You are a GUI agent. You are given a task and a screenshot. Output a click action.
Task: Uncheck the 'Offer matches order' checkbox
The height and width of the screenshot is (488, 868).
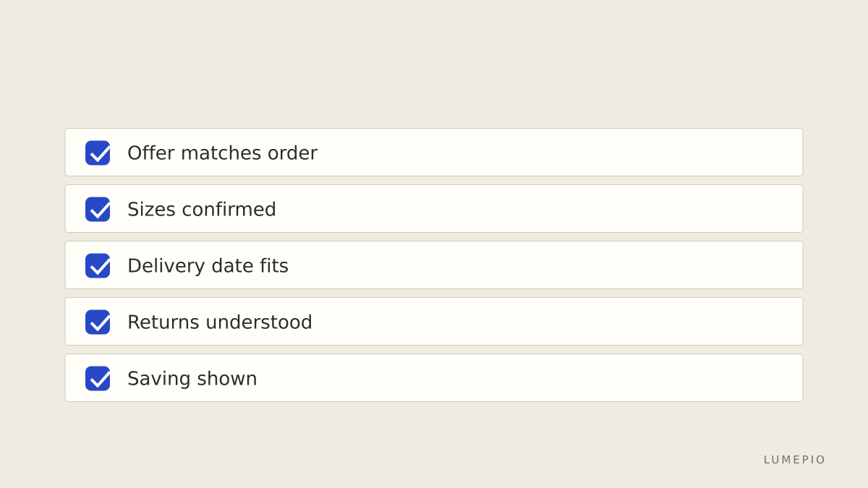[x=98, y=153]
